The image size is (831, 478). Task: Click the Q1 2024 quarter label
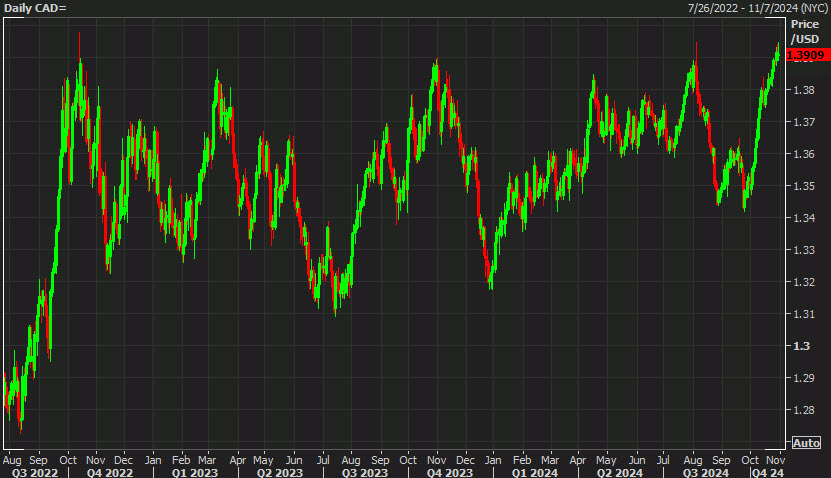535,472
